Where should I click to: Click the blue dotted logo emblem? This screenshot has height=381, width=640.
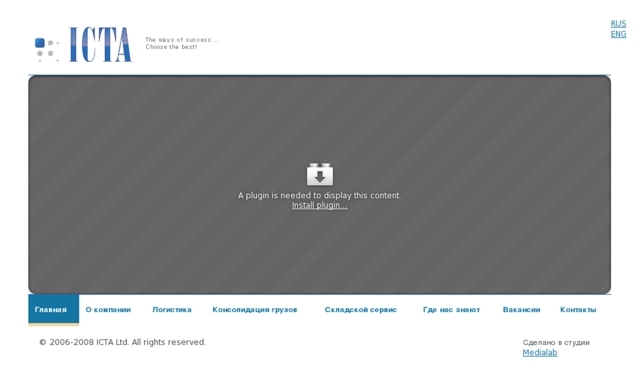47,50
